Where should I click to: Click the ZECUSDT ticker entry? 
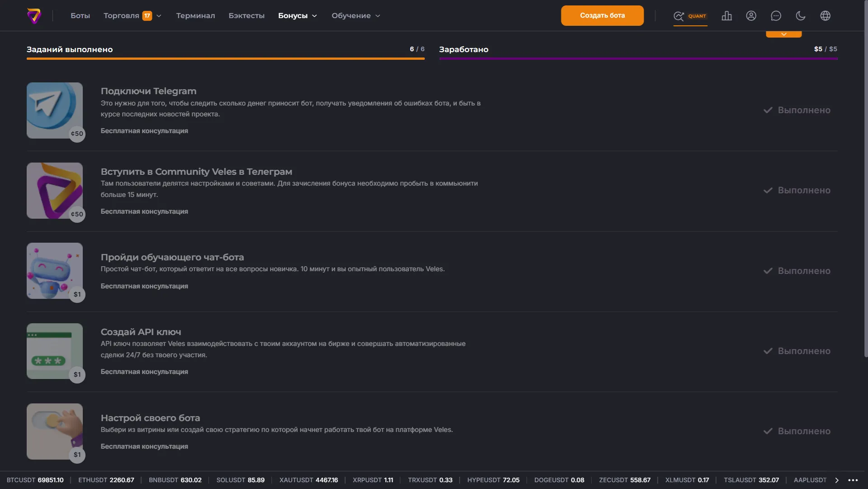[x=625, y=480]
